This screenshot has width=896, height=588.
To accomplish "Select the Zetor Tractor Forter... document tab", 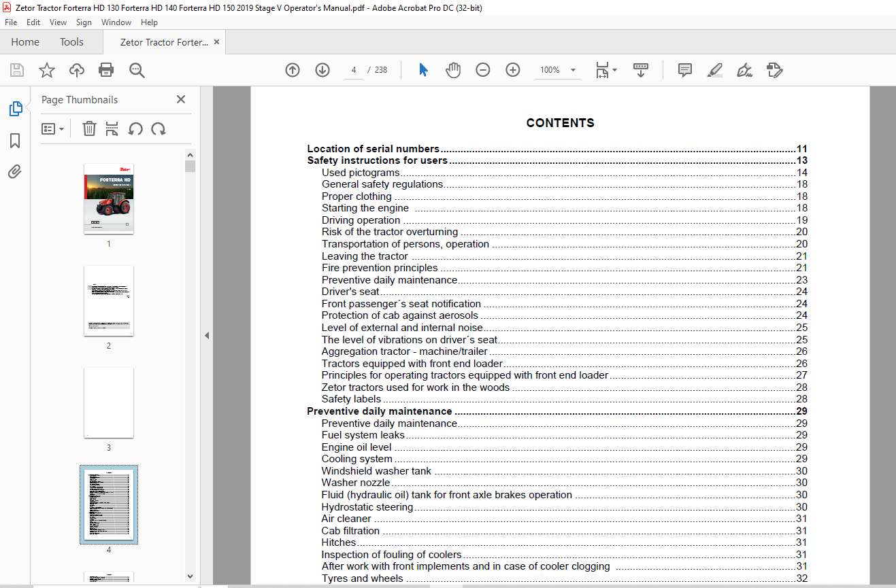I will 164,42.
